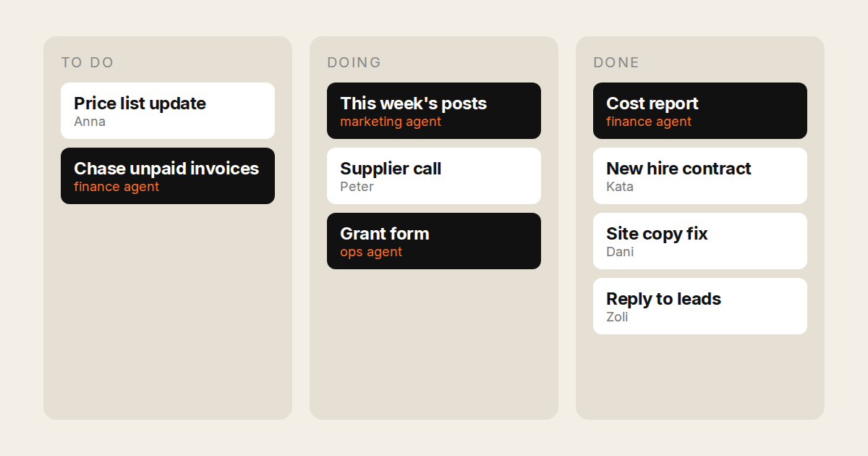Click assignee Peter on Supplier call

(x=357, y=187)
